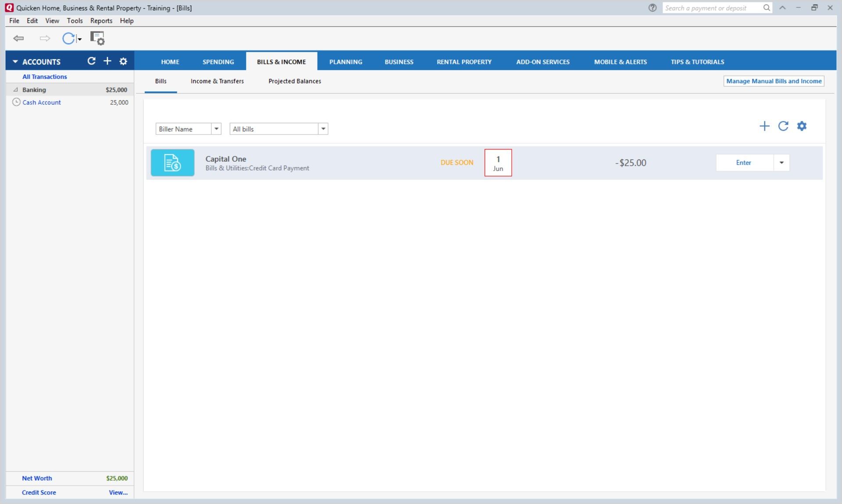Open the account bar settings gear
The width and height of the screenshot is (842, 504).
point(123,61)
